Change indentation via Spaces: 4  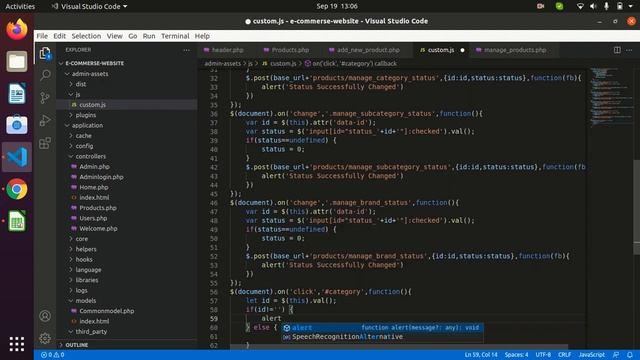(516, 355)
